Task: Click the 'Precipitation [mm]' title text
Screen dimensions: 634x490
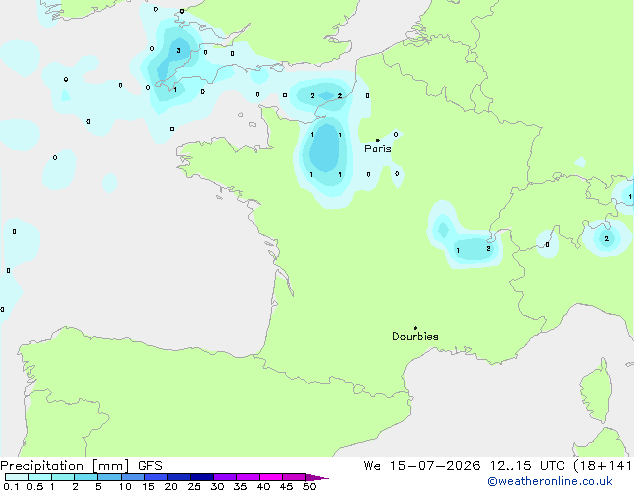Action: point(65,466)
